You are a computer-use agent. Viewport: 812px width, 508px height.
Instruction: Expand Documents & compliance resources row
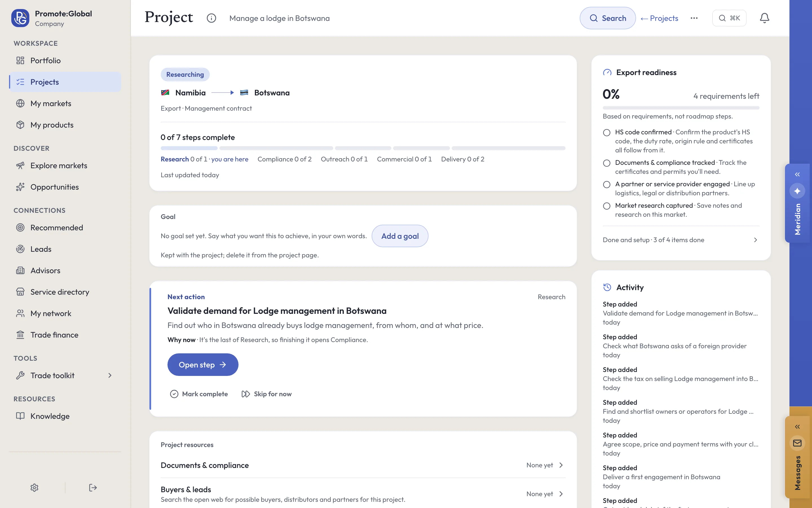(363, 465)
